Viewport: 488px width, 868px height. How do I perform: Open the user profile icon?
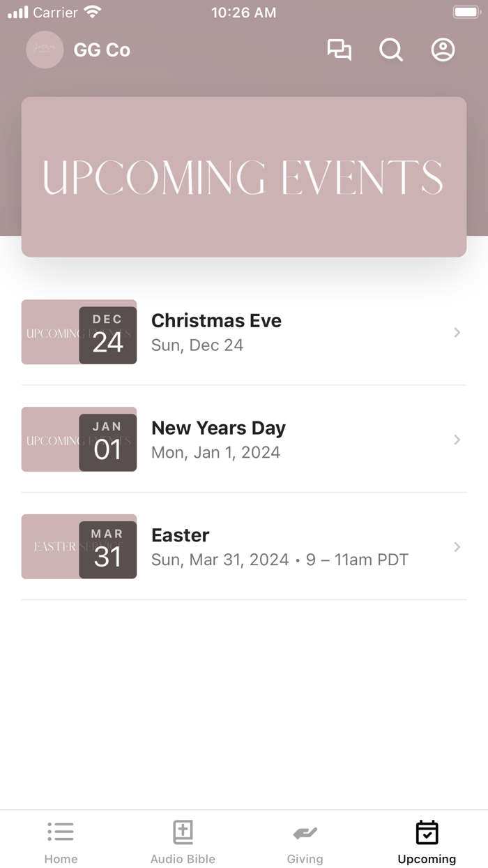click(x=443, y=50)
